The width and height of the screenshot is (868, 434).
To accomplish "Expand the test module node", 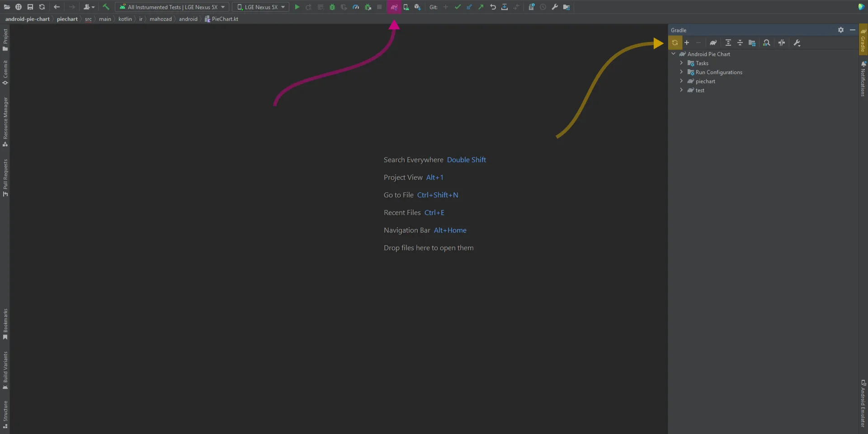I will coord(681,90).
